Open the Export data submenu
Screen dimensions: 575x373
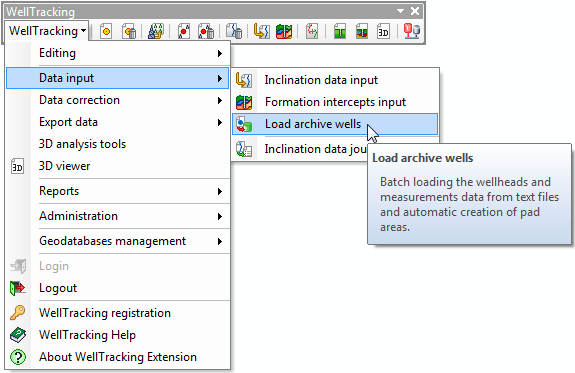(117, 122)
